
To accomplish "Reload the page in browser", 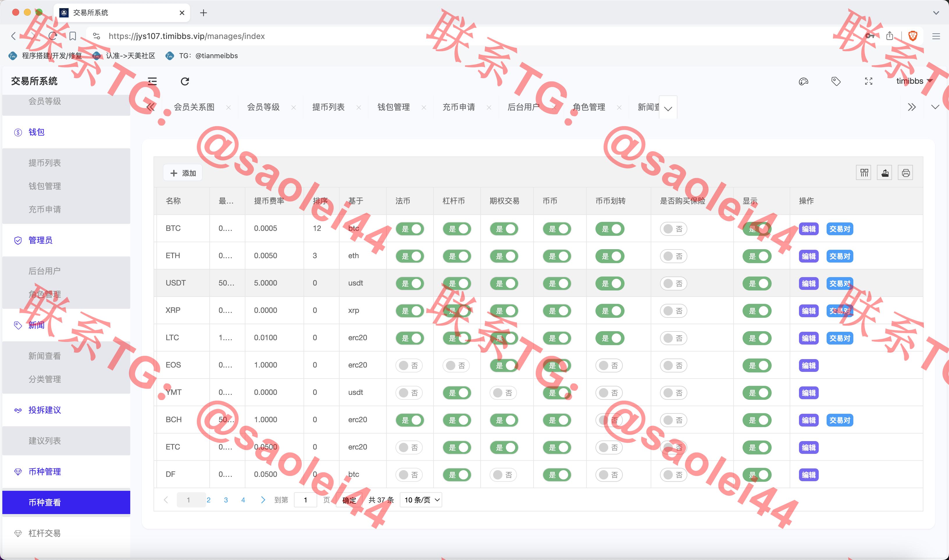I will click(53, 36).
